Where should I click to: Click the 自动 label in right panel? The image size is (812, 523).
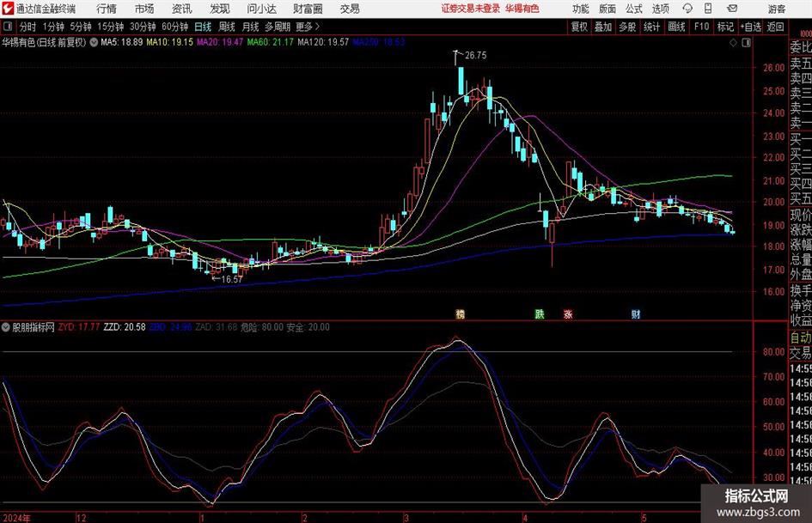(x=801, y=338)
